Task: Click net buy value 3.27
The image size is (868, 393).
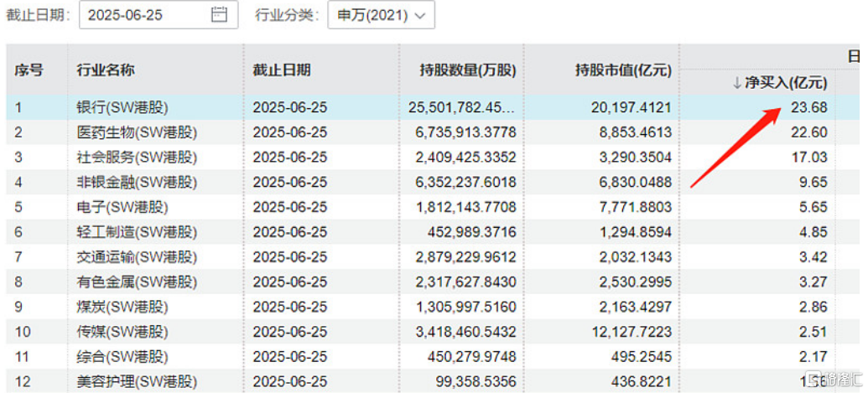Action: (813, 282)
